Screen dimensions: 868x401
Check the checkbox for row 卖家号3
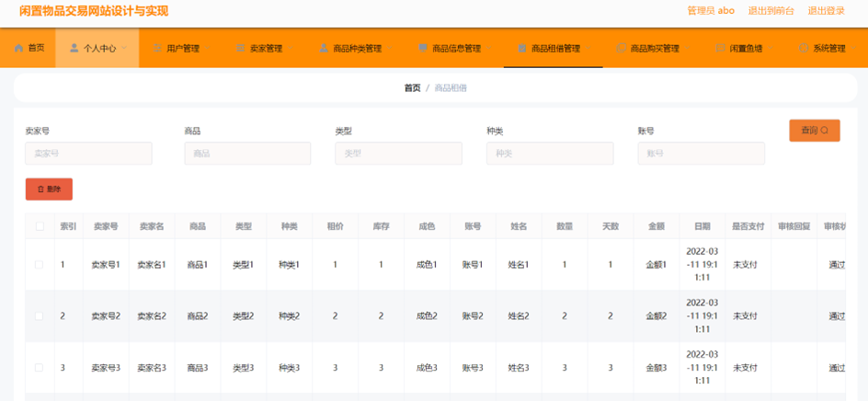40,368
